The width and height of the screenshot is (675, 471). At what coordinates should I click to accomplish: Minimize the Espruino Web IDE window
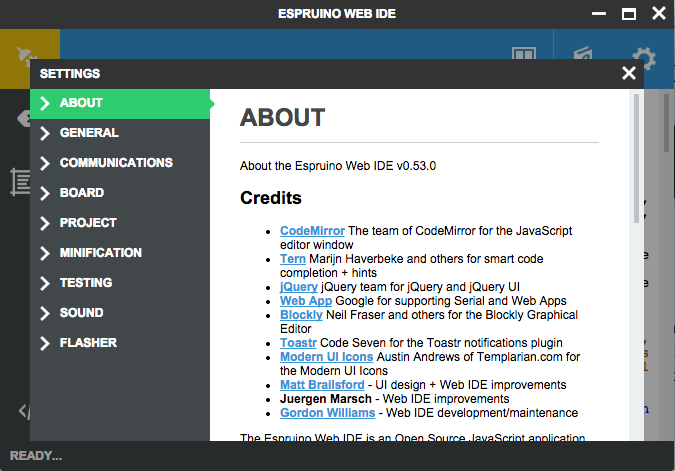coord(598,14)
